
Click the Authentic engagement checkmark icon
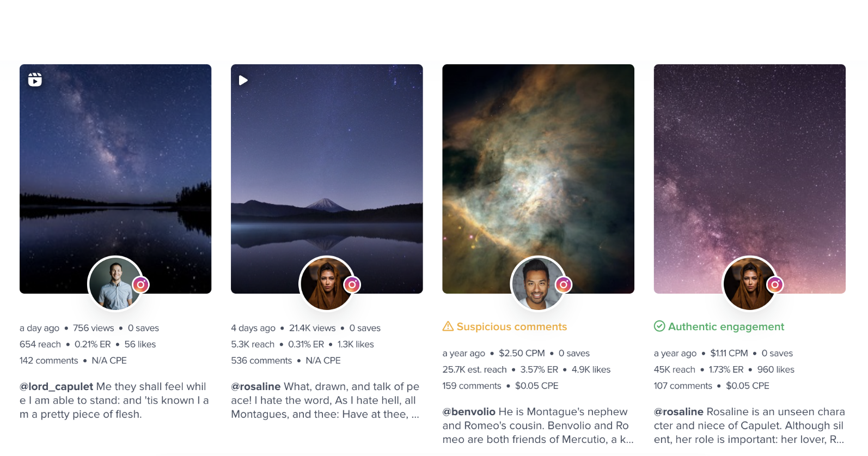tap(659, 326)
